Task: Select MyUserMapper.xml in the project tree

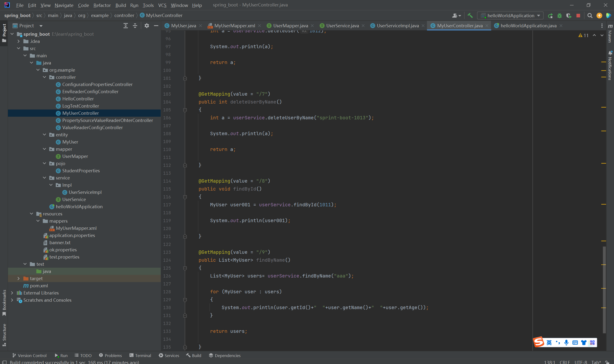Action: pyautogui.click(x=76, y=228)
